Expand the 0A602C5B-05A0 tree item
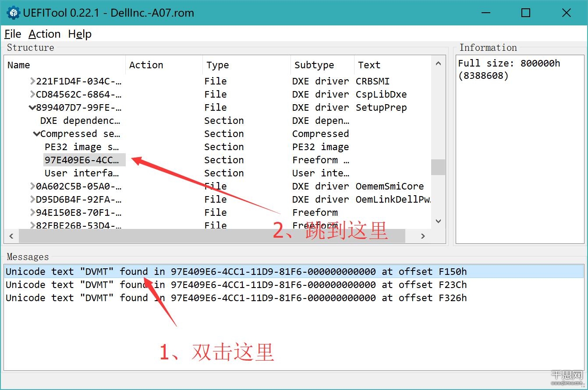 click(x=32, y=186)
